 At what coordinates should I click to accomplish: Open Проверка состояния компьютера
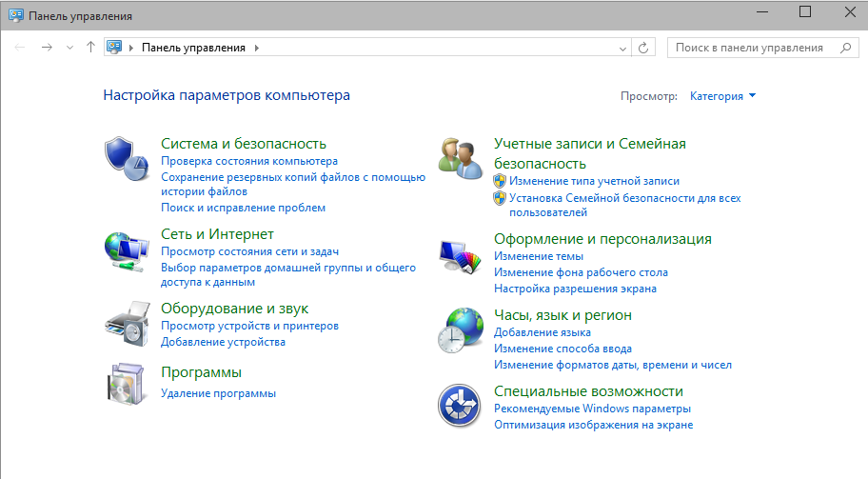249,161
